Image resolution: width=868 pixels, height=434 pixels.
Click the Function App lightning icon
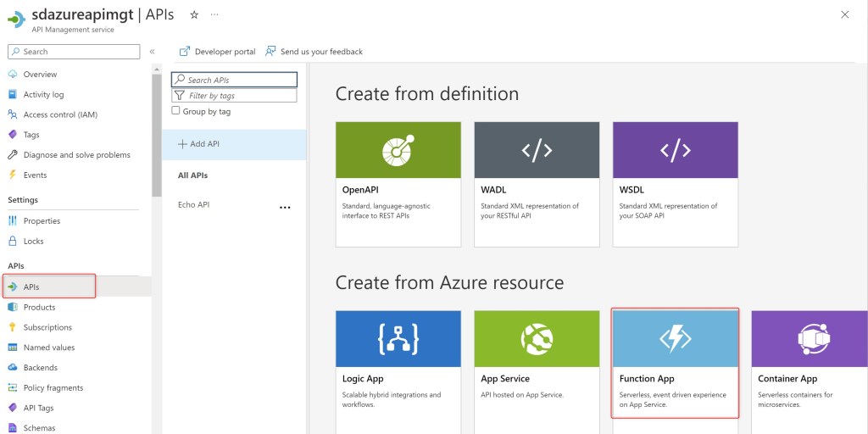pyautogui.click(x=675, y=339)
